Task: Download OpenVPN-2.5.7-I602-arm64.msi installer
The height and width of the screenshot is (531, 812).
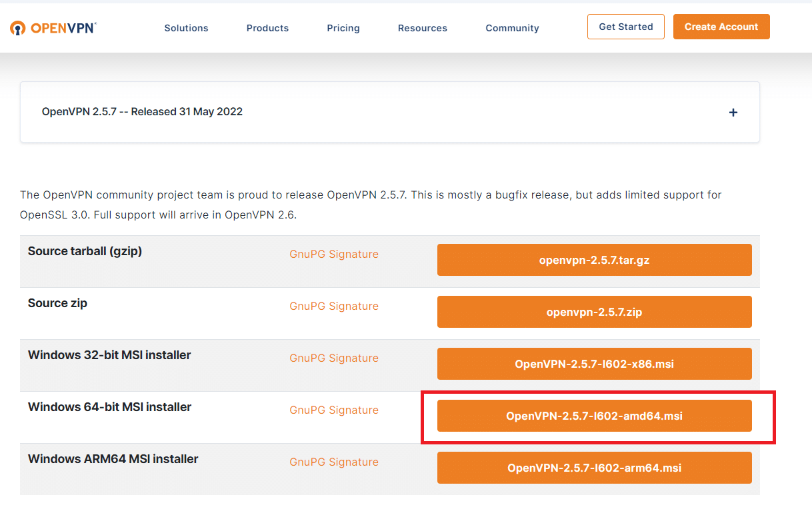Action: [x=595, y=468]
